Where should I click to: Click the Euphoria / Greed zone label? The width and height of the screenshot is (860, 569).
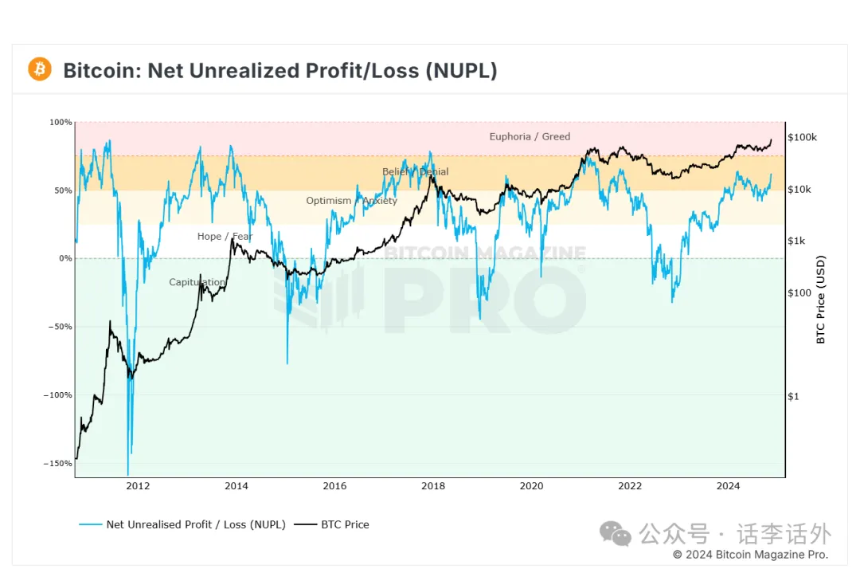pyautogui.click(x=529, y=136)
